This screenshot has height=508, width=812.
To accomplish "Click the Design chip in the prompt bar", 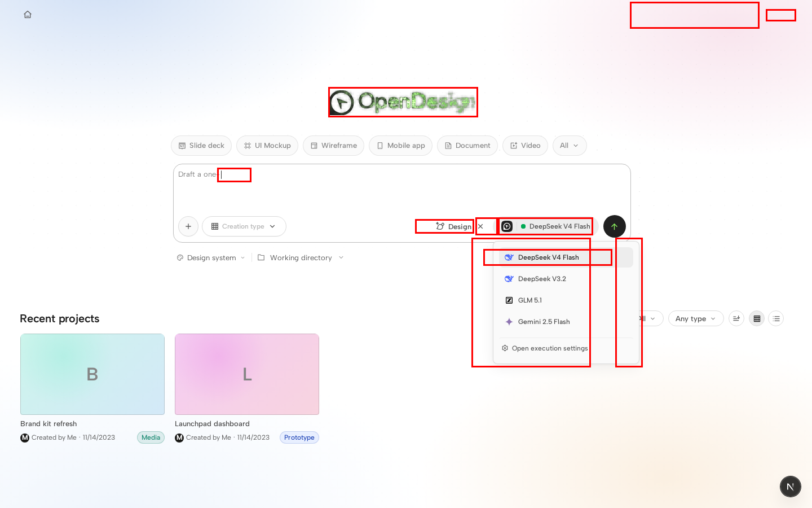I will 453,226.
